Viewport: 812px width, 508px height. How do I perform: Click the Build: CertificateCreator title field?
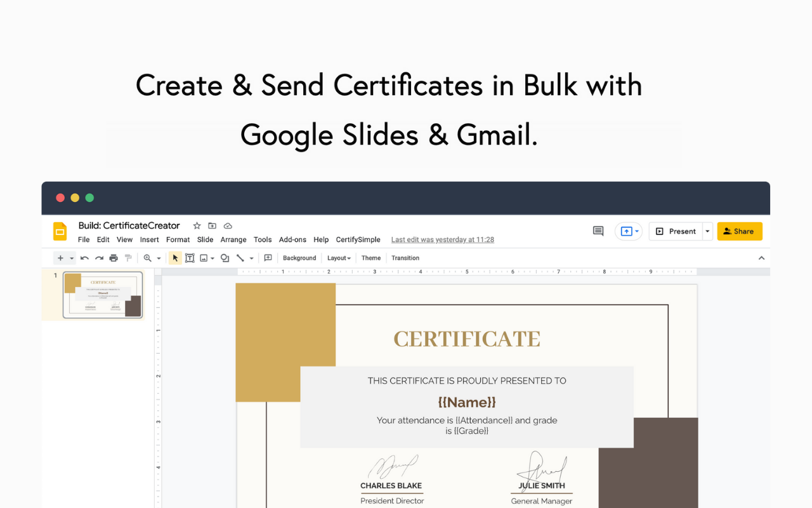[x=129, y=225]
